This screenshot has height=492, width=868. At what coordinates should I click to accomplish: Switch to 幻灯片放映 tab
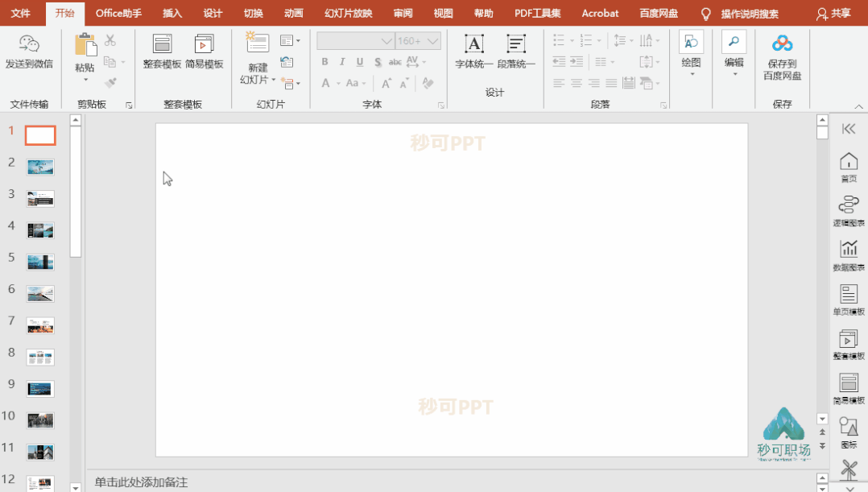348,13
